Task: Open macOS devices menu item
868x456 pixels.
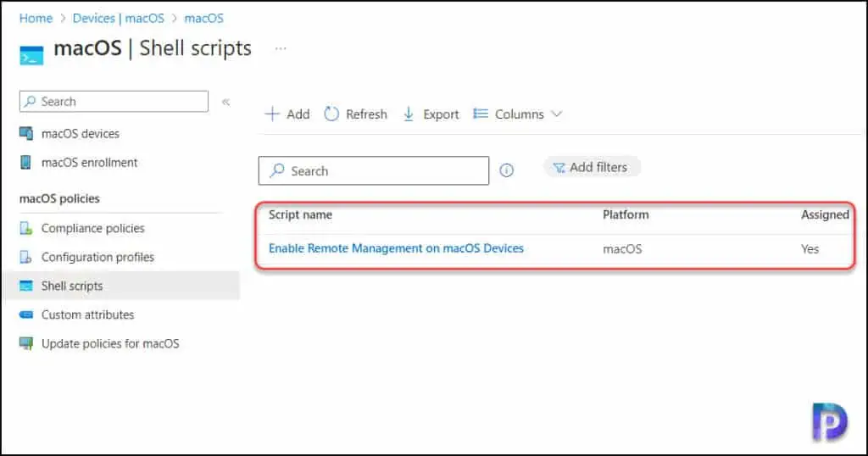Action: 81,133
